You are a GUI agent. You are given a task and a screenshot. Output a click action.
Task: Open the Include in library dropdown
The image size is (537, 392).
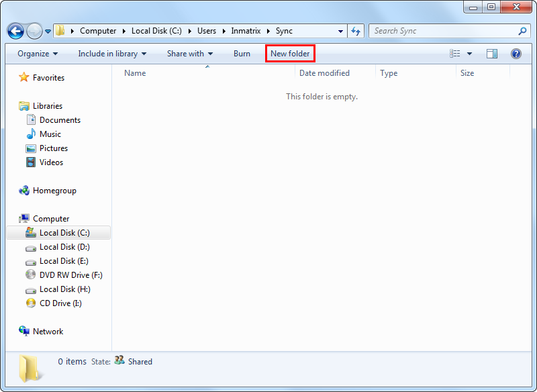112,54
